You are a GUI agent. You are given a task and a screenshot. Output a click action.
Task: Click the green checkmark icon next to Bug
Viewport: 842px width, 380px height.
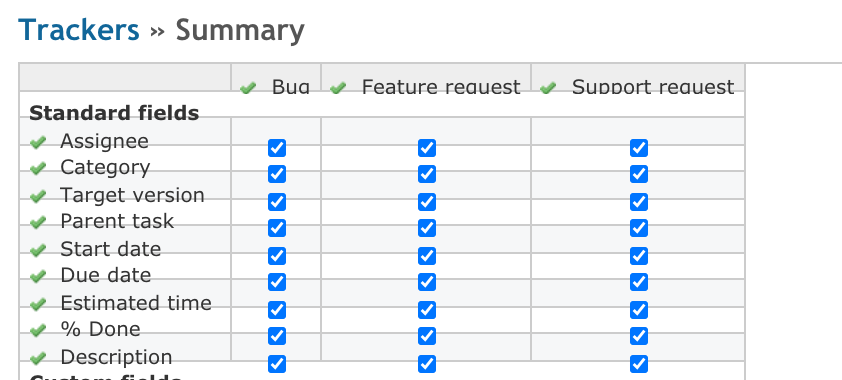(x=248, y=89)
